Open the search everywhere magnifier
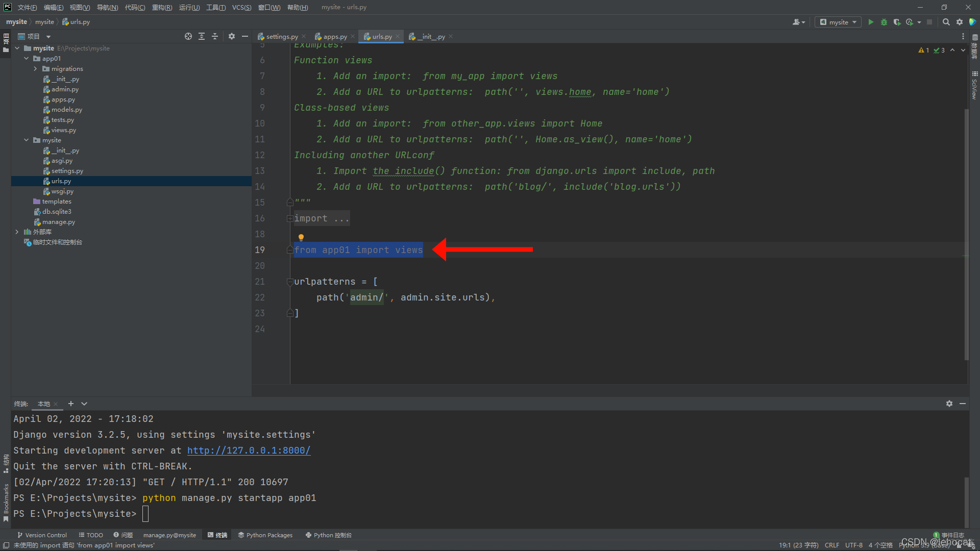Image resolution: width=980 pixels, height=551 pixels. click(x=946, y=22)
